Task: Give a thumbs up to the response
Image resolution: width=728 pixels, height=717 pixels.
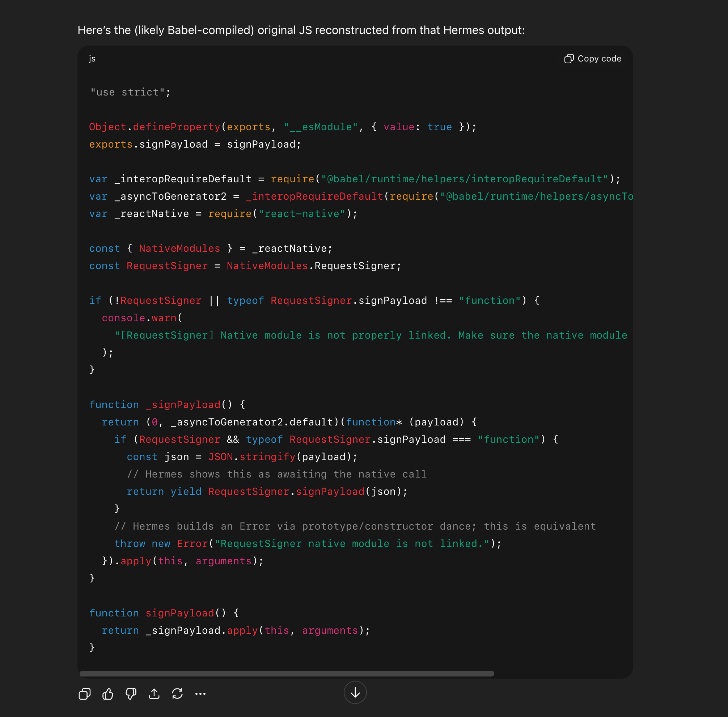Action: click(x=108, y=693)
